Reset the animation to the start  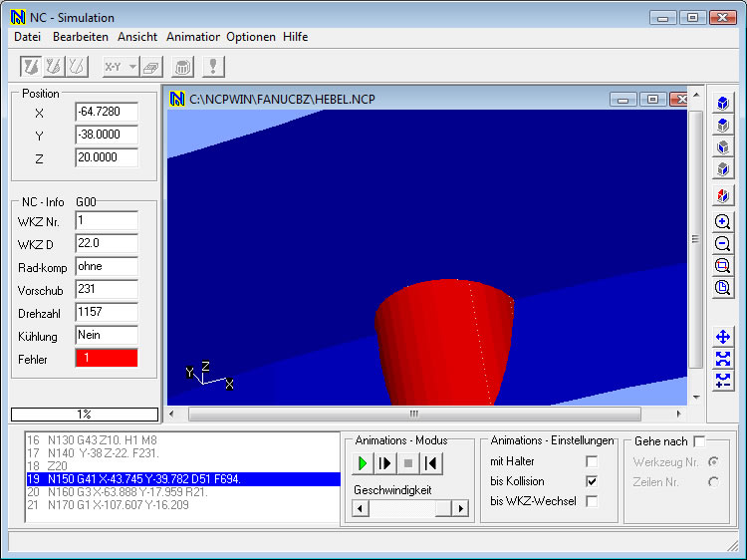point(430,463)
